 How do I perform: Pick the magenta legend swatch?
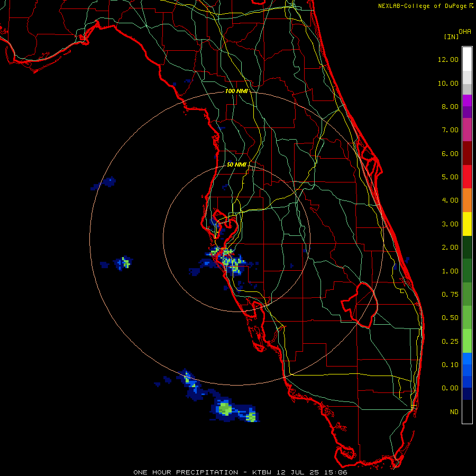467,100
